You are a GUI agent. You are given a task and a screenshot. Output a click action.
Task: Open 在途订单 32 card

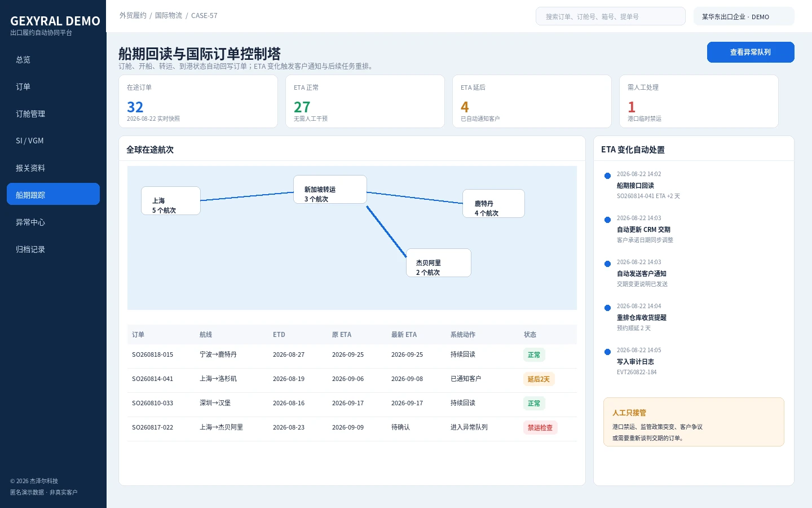coord(198,102)
